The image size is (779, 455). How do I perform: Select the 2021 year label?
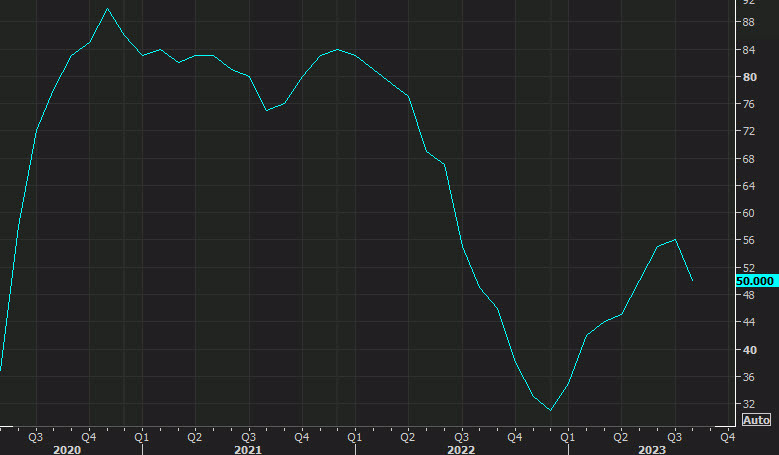point(248,450)
